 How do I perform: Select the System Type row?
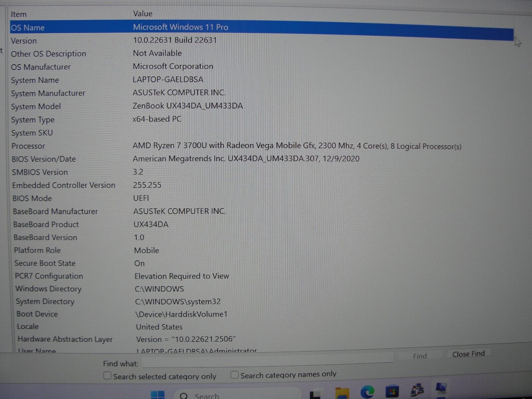coord(262,119)
